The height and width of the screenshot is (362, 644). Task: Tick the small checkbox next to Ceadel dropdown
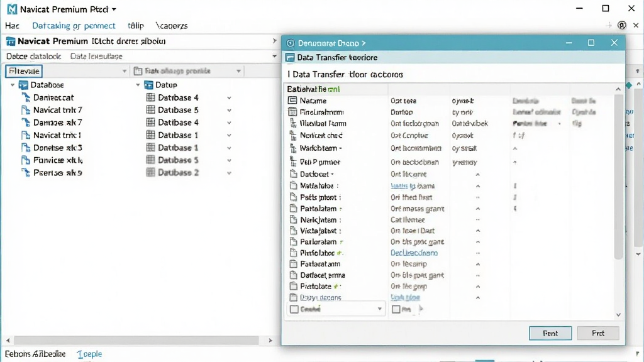(x=396, y=309)
